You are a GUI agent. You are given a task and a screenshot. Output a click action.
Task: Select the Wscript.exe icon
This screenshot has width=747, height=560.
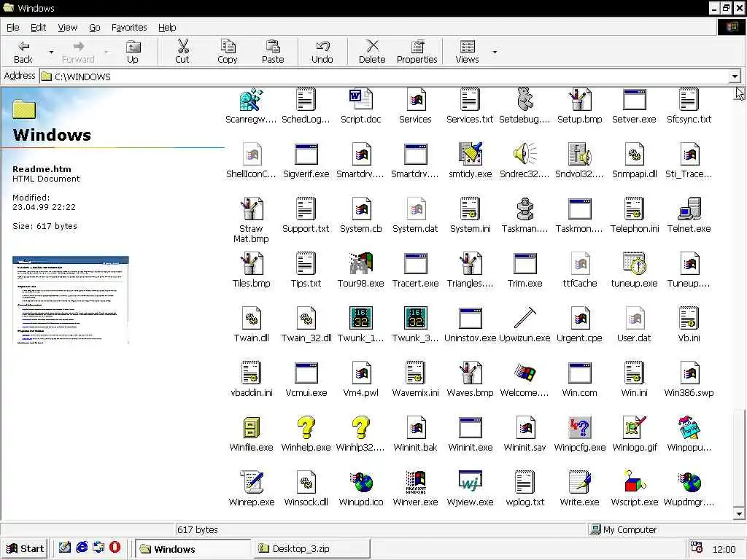point(635,483)
